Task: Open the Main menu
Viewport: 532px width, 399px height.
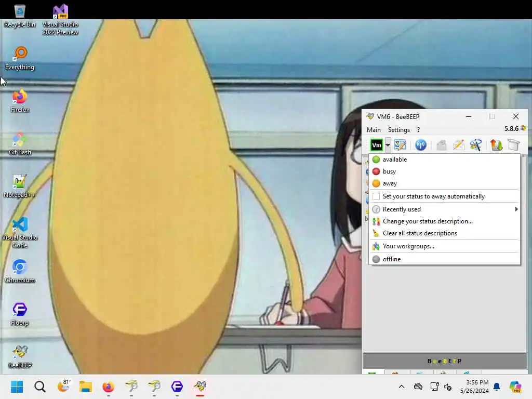Action: 374,129
